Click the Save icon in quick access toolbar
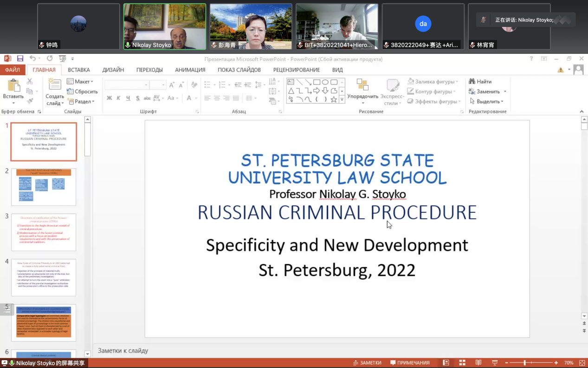This screenshot has width=588, height=368. [20, 59]
